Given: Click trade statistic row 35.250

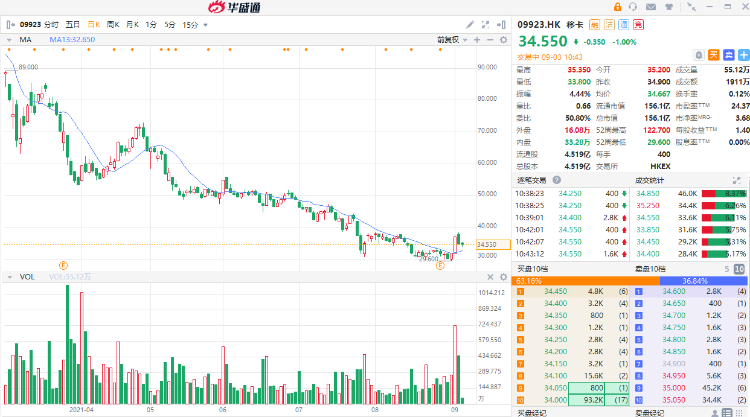Looking at the screenshot, I should (x=691, y=206).
